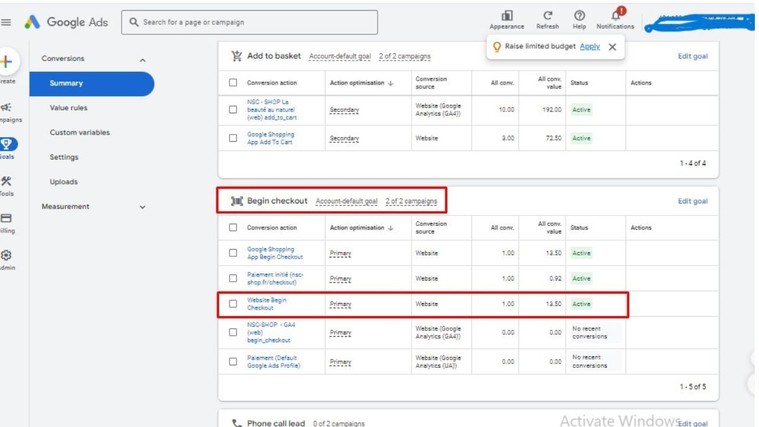Dismiss the Raise limited budget tip
This screenshot has height=427, width=759.
(612, 47)
